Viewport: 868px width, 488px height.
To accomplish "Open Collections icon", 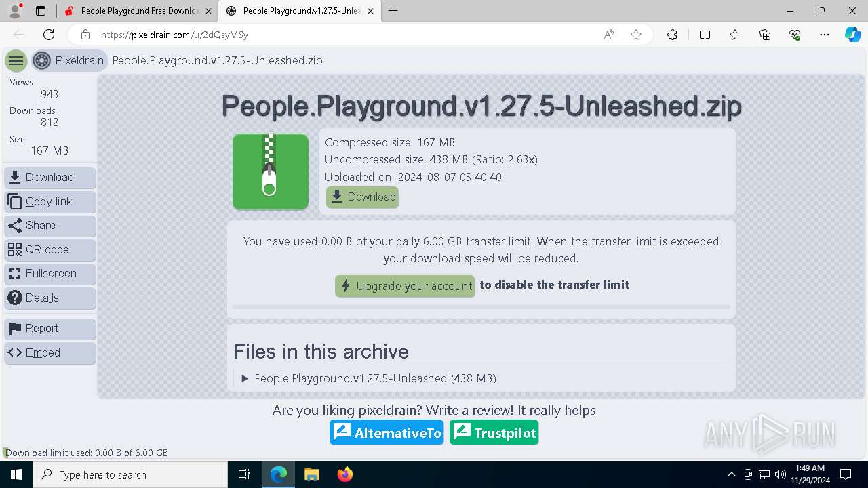I will coord(765,35).
